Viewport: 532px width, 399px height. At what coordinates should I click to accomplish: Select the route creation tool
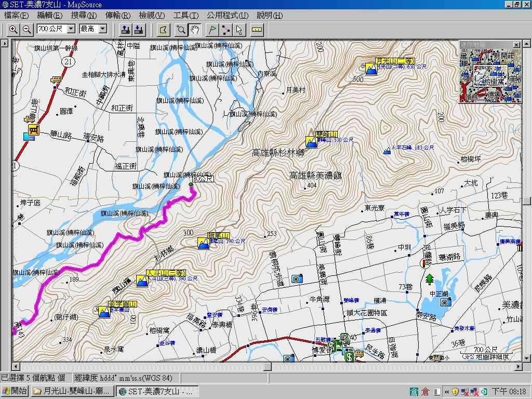point(225,30)
